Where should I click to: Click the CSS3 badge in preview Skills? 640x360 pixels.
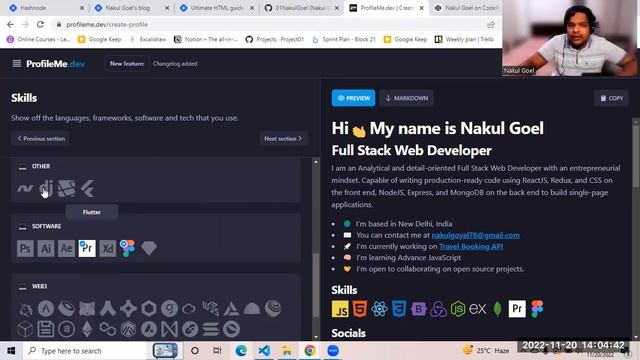[x=399, y=309]
